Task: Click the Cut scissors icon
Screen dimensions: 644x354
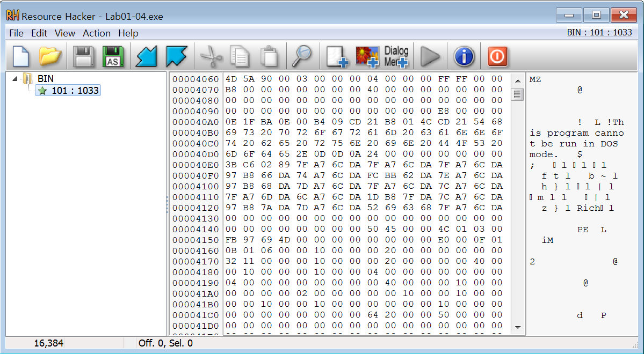Action: pos(211,56)
